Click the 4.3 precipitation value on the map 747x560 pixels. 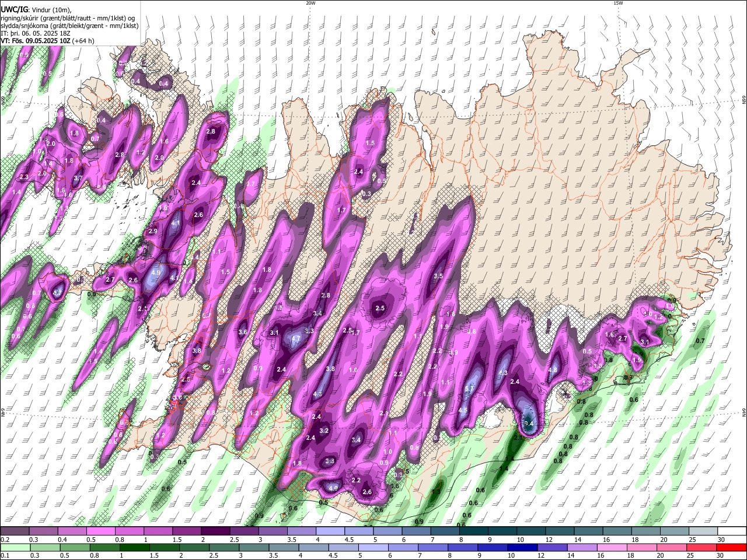click(x=503, y=373)
